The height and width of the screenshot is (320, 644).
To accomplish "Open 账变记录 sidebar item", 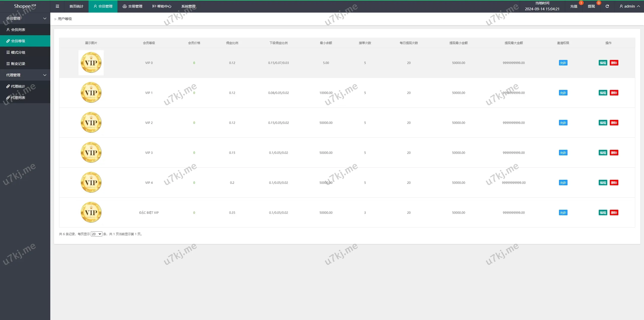I will point(18,64).
